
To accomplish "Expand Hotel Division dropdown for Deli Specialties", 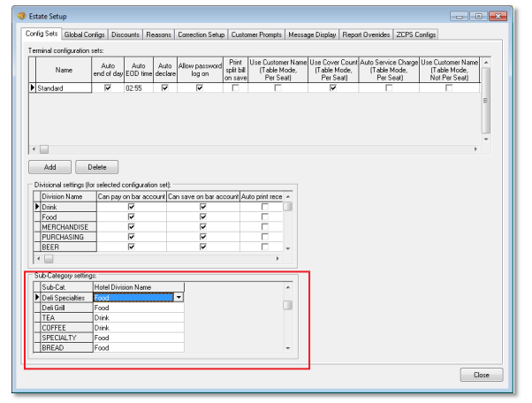I will 179,298.
